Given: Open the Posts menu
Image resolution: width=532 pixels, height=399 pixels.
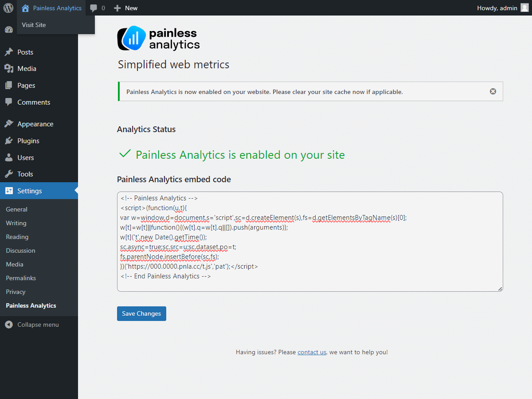Looking at the screenshot, I should click(25, 52).
